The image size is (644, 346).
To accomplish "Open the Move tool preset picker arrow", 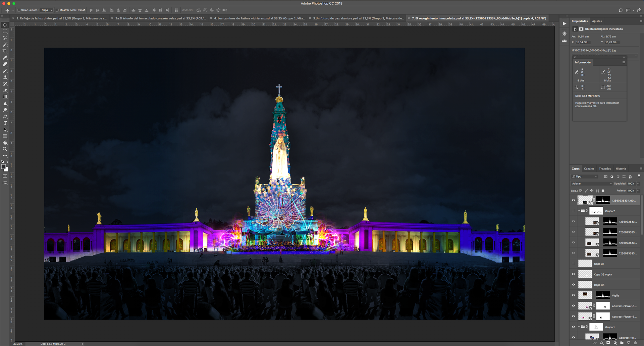I will (x=13, y=11).
